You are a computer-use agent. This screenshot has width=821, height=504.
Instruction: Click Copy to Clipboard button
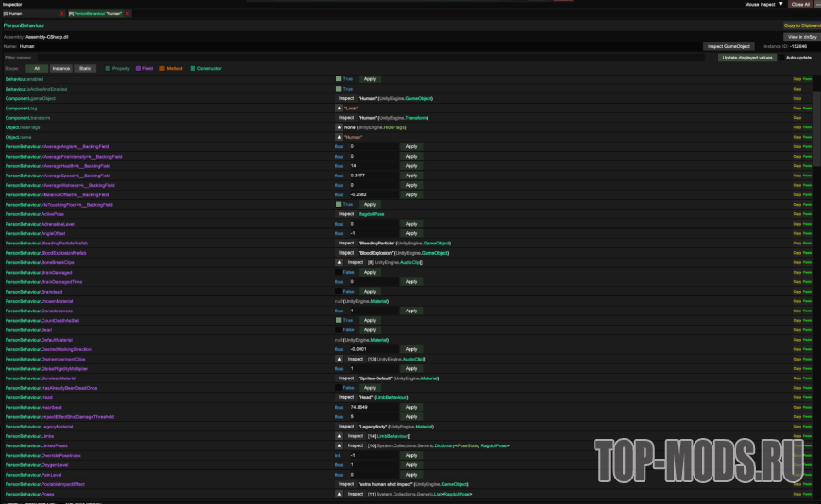tap(801, 25)
